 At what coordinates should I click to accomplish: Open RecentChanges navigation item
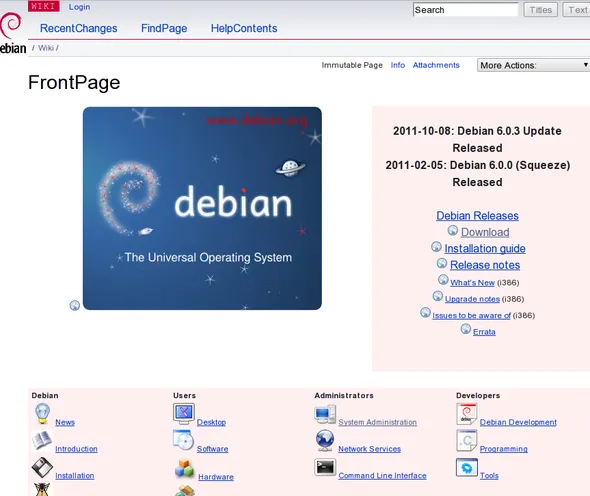[79, 28]
